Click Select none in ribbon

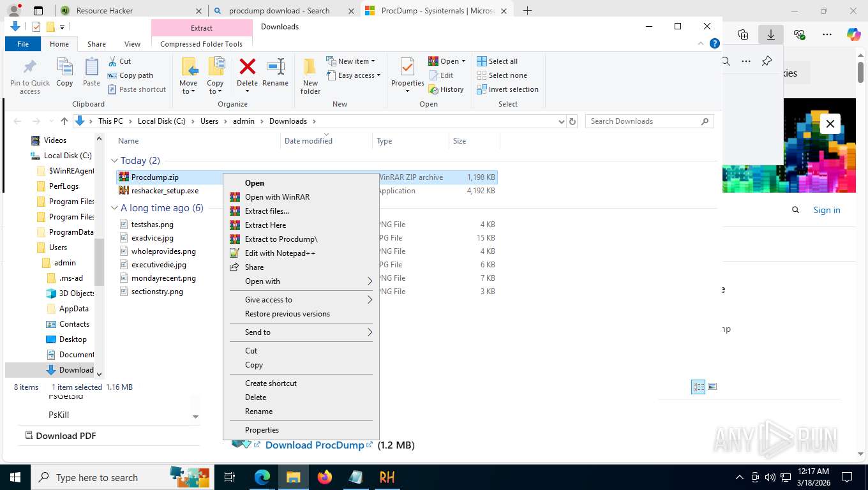[x=502, y=75]
